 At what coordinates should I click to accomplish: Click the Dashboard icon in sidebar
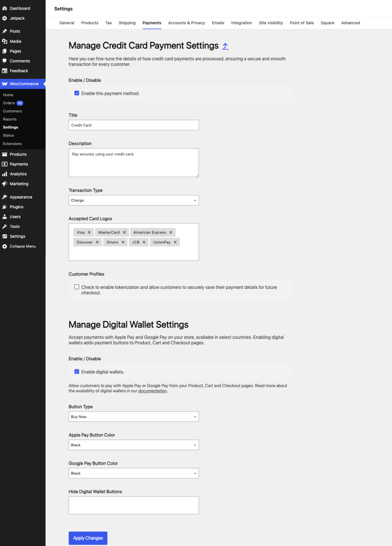click(x=5, y=8)
